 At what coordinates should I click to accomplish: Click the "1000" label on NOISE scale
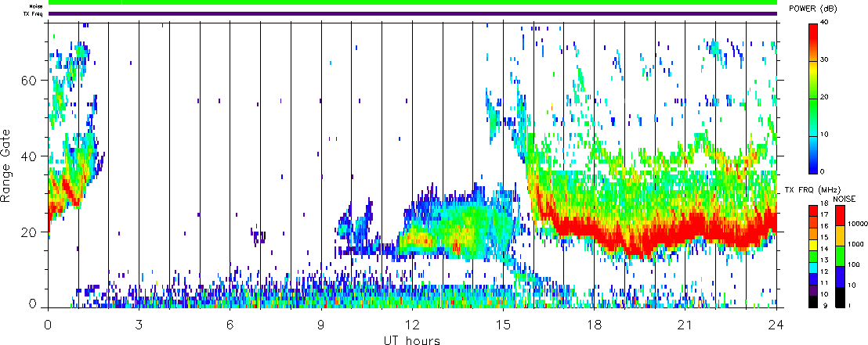point(855,244)
